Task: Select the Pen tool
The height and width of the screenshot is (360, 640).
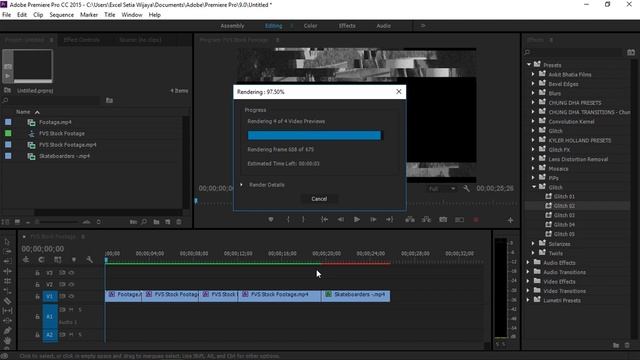Action: coord(7,331)
